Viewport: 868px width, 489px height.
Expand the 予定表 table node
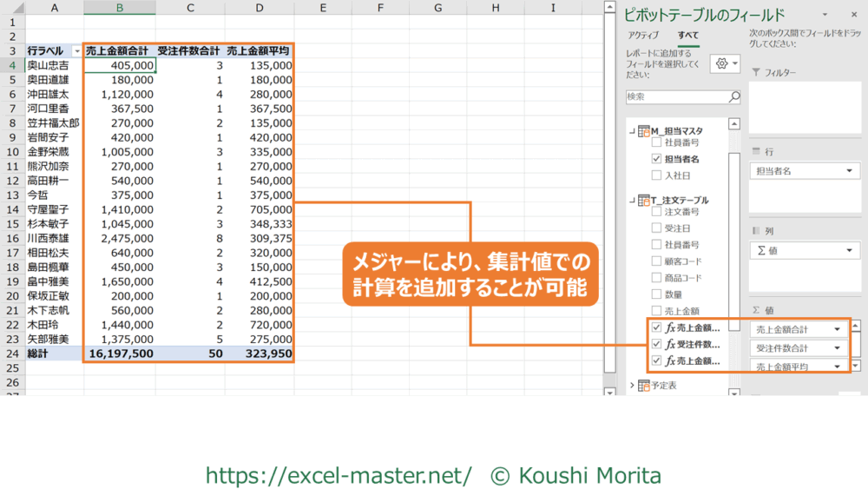coord(631,386)
